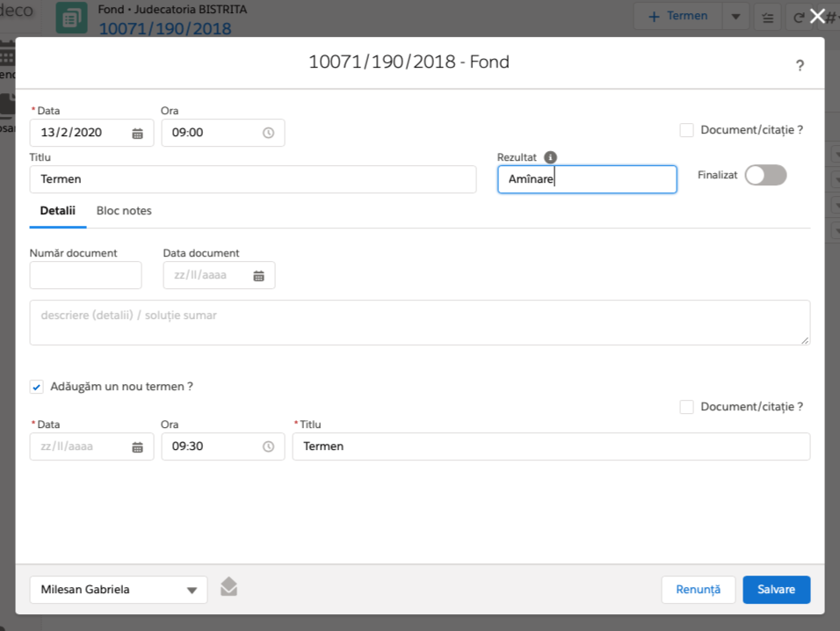The width and height of the screenshot is (840, 631).
Task: Close the dialog with the X icon
Action: [x=817, y=16]
